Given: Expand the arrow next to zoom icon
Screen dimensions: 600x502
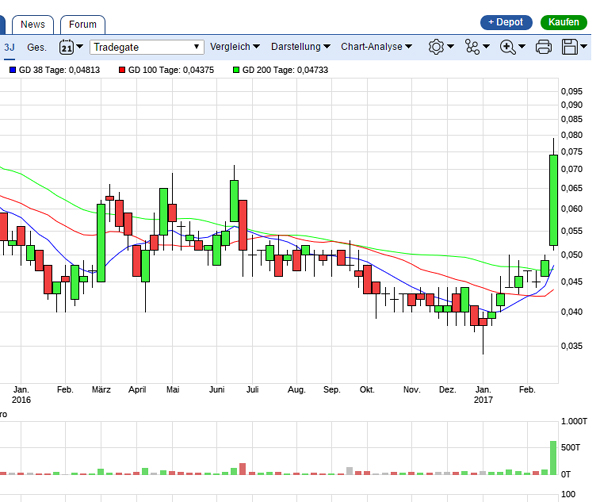Looking at the screenshot, I should pyautogui.click(x=522, y=47).
